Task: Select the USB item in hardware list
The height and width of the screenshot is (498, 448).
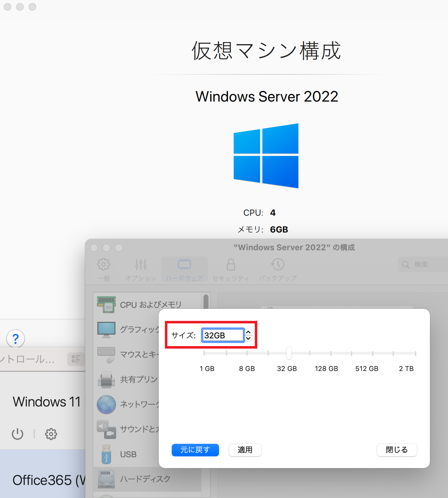Action: (x=126, y=454)
